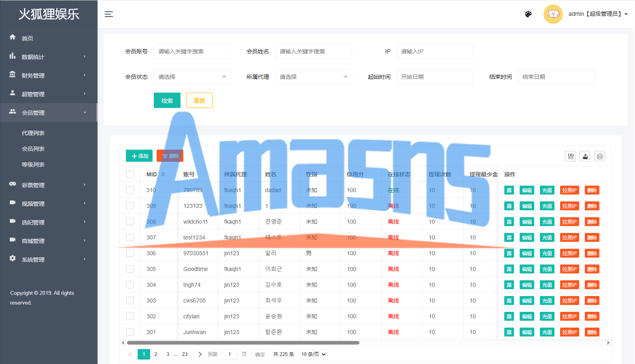Check the box for MID 310 row
The height and width of the screenshot is (364, 635).
[130, 190]
